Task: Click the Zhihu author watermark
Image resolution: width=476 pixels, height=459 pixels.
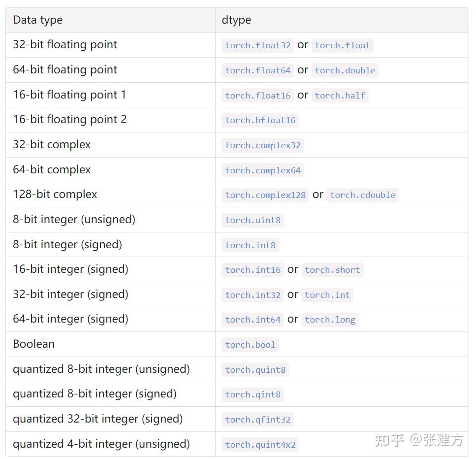Action: pyautogui.click(x=419, y=440)
